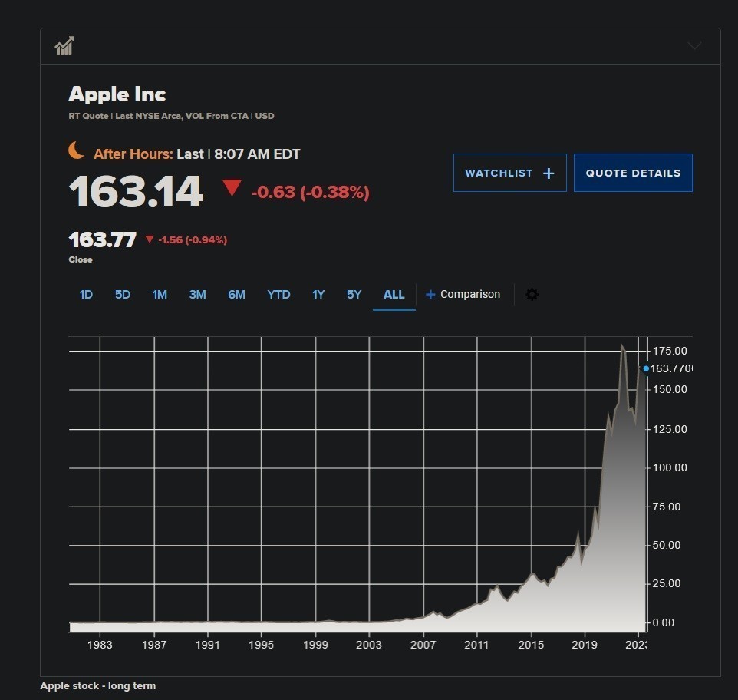Switch to the 6M time range
The image size is (738, 700).
236,295
